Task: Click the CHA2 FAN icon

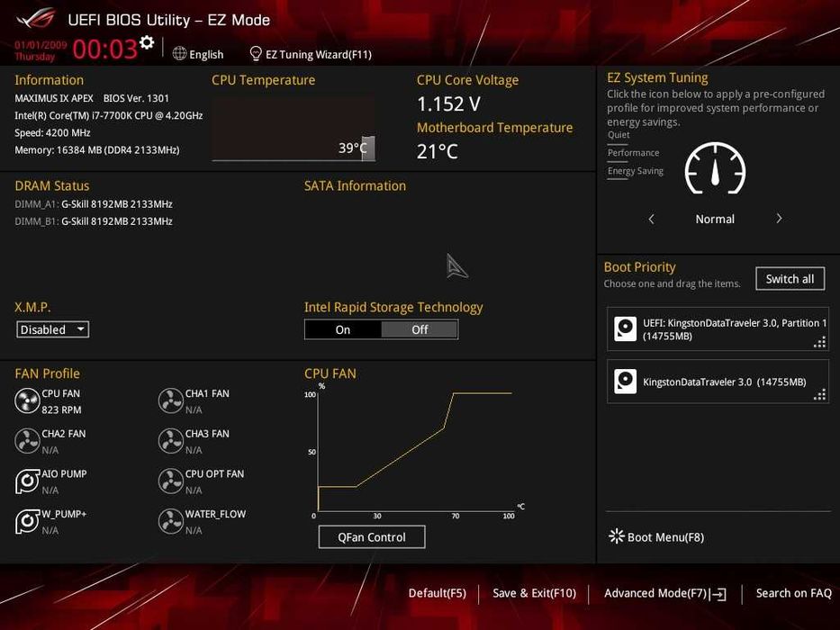Action: [x=27, y=441]
